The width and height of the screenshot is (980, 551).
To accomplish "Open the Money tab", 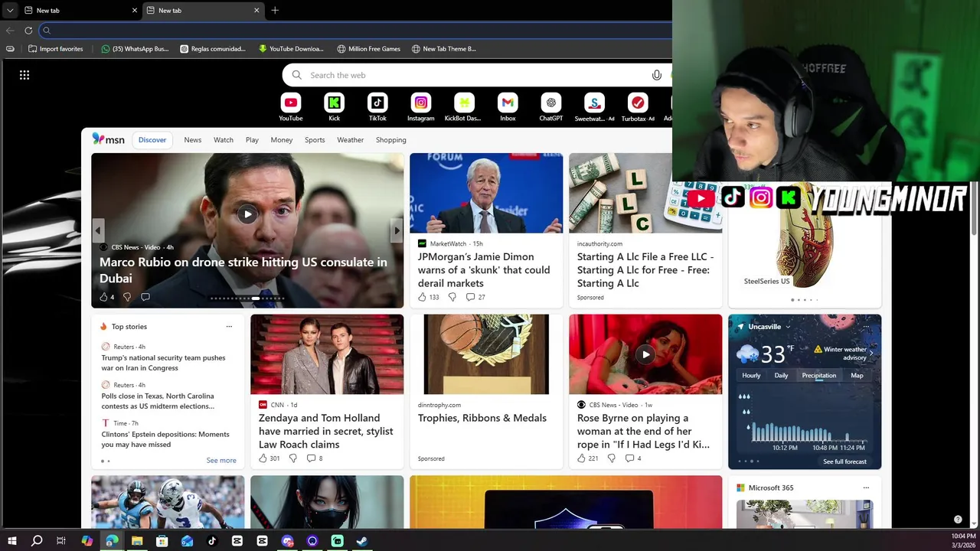I will click(281, 140).
